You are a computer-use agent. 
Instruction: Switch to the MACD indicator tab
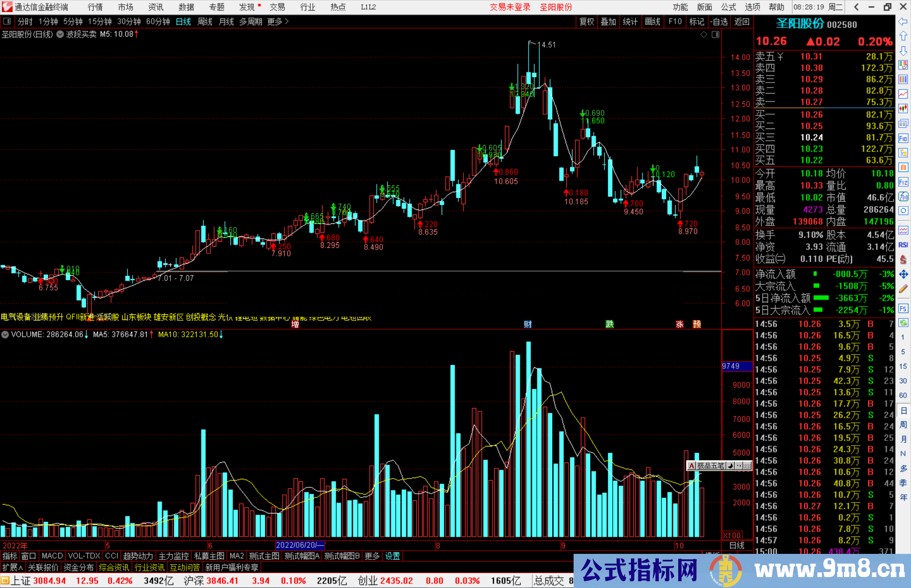click(x=52, y=556)
